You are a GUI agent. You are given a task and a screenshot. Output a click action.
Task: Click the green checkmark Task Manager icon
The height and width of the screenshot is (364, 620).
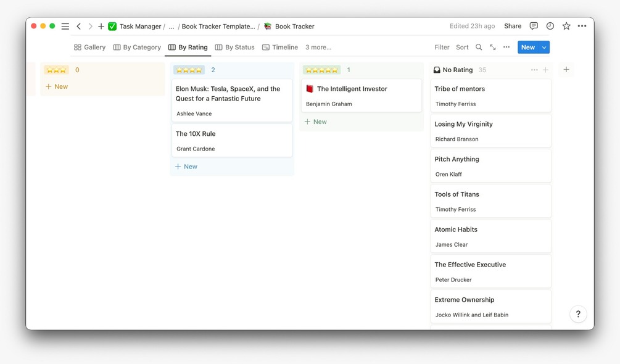[x=112, y=27]
